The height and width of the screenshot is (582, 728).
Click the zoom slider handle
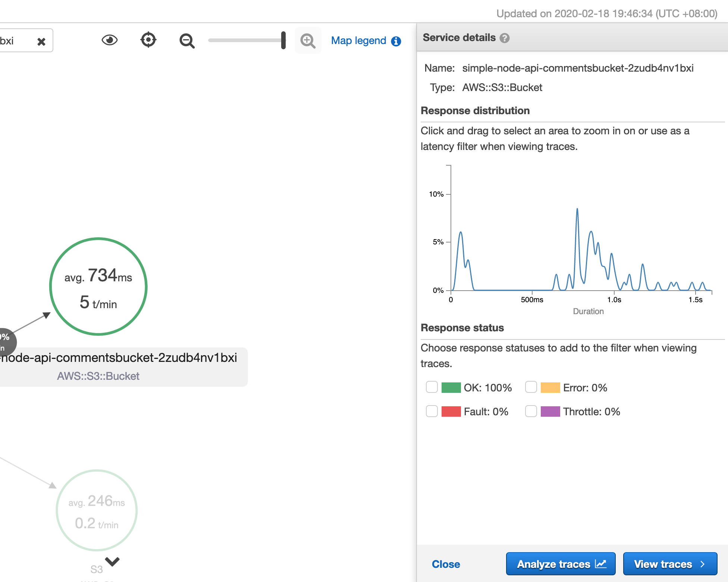283,40
